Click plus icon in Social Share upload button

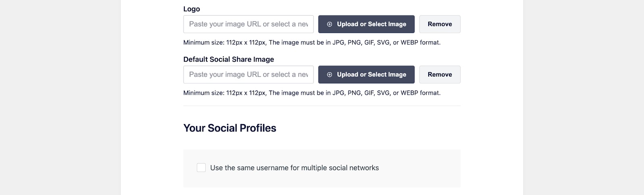(x=329, y=75)
